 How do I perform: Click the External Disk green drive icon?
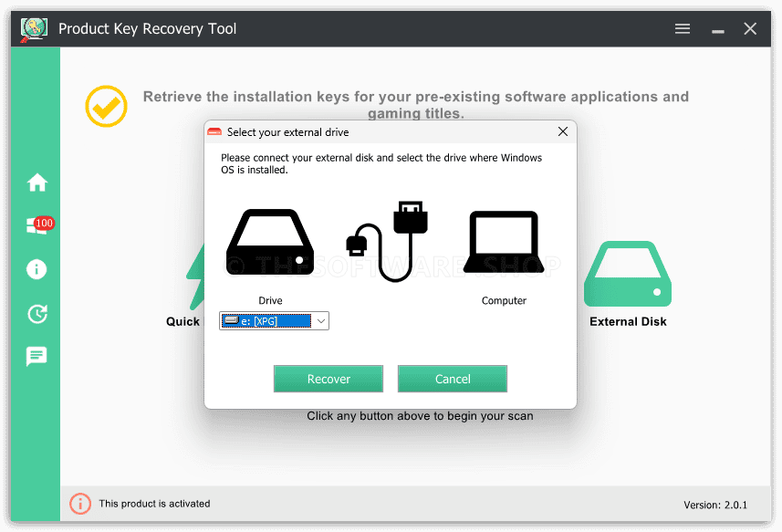tap(628, 274)
